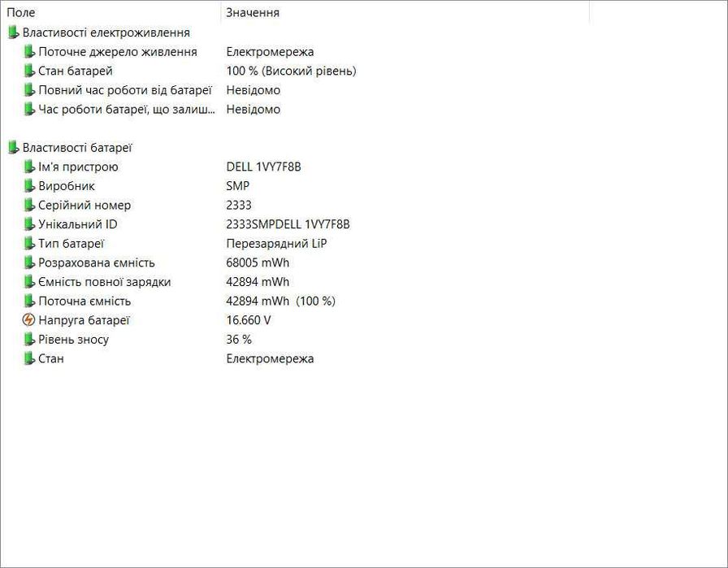Click battery icon beside Серійний номер

pyautogui.click(x=29, y=205)
